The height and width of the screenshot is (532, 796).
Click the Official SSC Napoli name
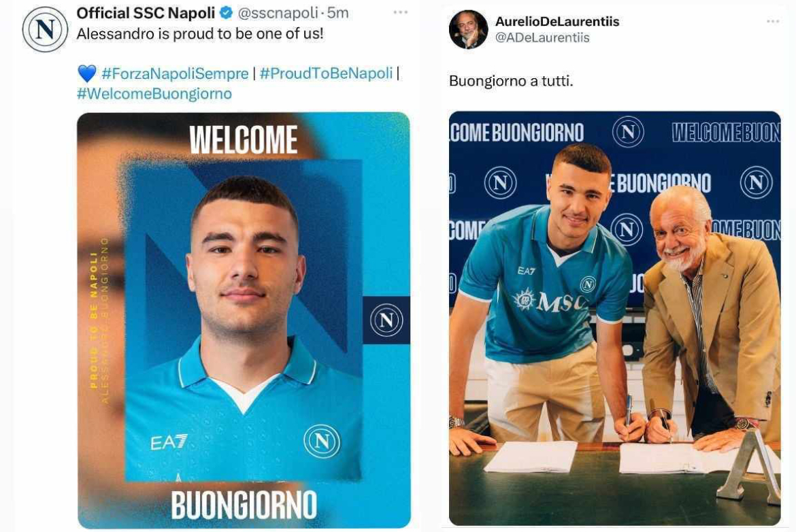146,13
